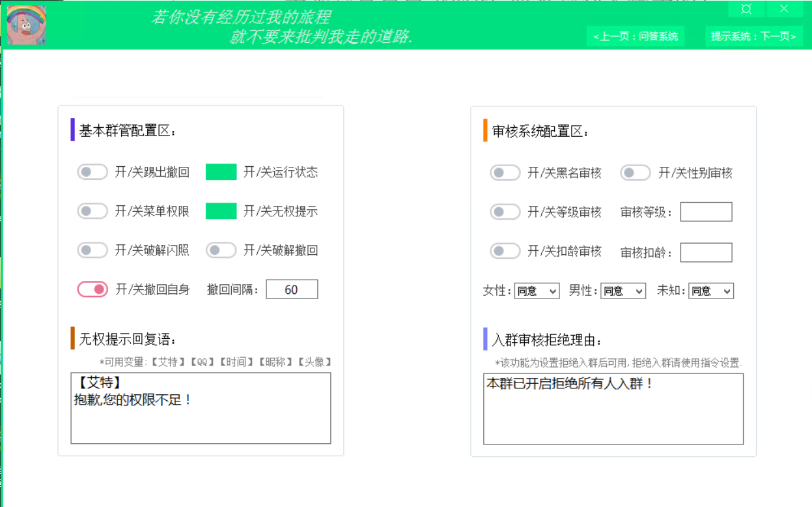Enable the 开/关等级审核 switch
812x507 pixels.
[x=505, y=212]
